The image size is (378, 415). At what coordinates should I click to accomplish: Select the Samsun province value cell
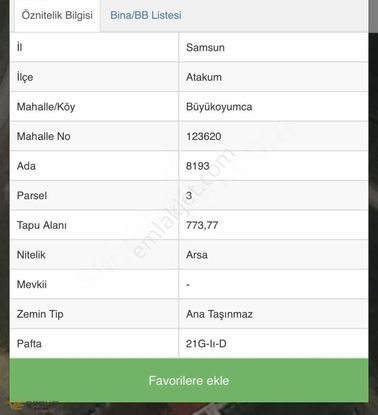(273, 47)
